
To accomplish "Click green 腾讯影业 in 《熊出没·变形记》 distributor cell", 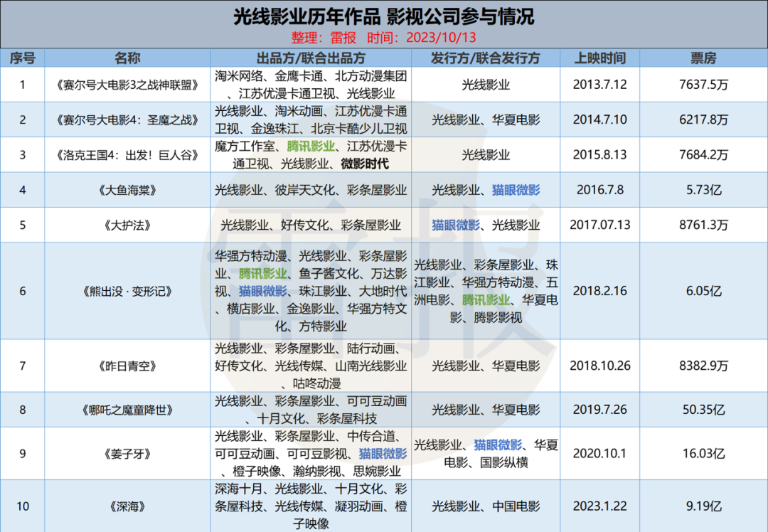I will [x=486, y=299].
